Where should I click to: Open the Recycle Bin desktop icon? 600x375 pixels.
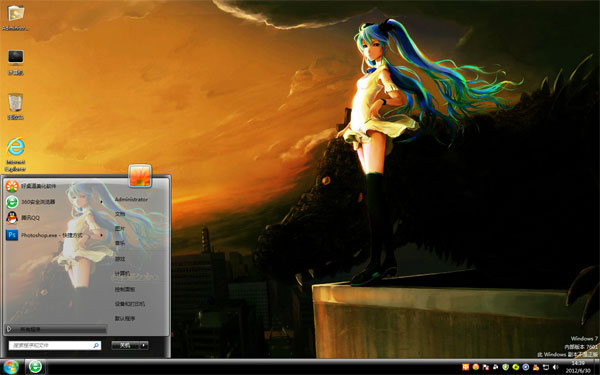(15, 106)
